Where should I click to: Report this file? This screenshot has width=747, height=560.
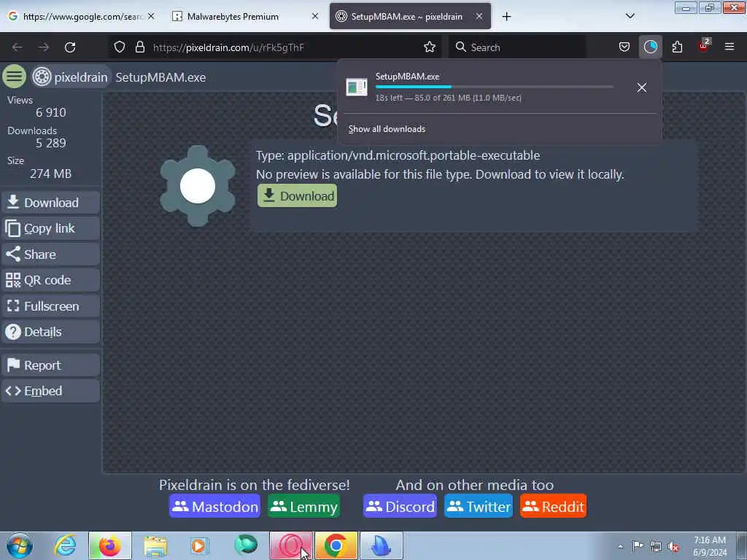50,365
